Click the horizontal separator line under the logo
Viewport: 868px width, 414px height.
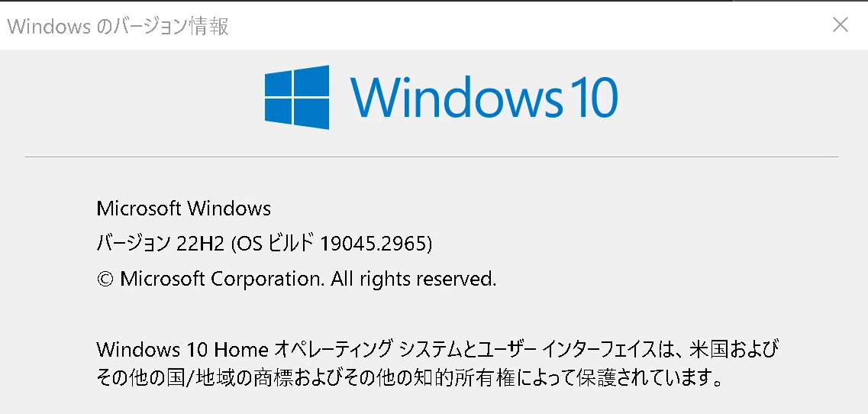[432, 157]
